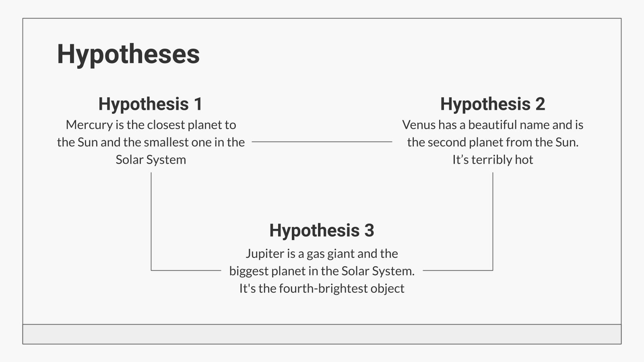Select the connector line below the Venus text
Screen dimensions: 644x362
pyautogui.click(x=493, y=221)
